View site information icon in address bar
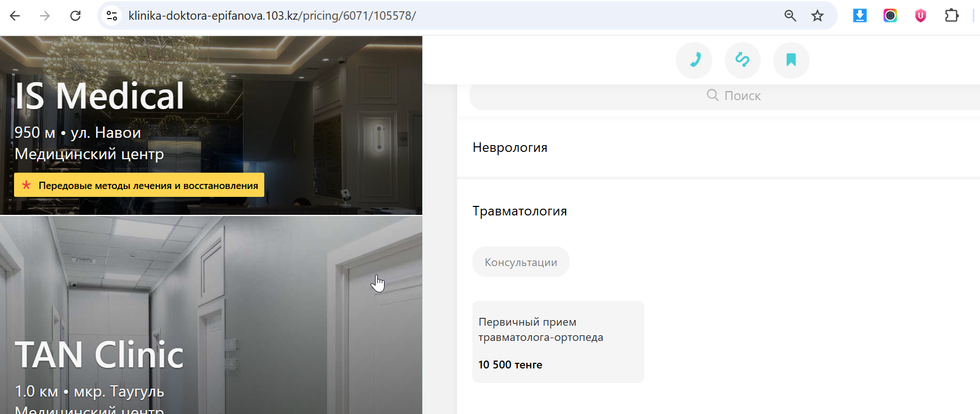 [x=112, y=16]
